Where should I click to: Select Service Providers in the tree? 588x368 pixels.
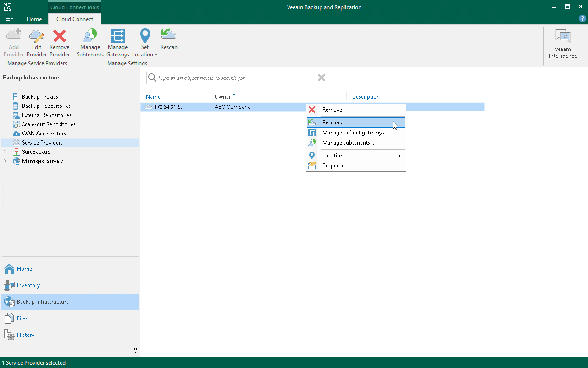pyautogui.click(x=42, y=143)
